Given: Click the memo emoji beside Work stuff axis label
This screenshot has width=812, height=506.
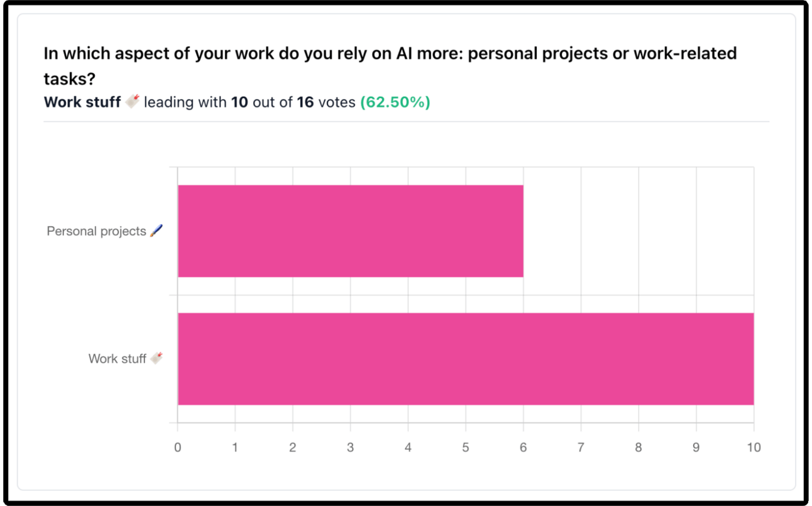Looking at the screenshot, I should pyautogui.click(x=156, y=358).
